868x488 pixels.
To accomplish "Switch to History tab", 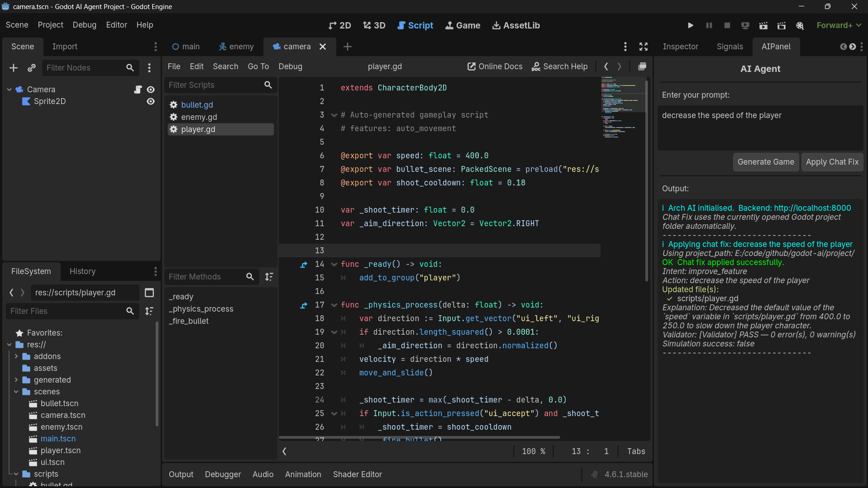I will [x=82, y=271].
